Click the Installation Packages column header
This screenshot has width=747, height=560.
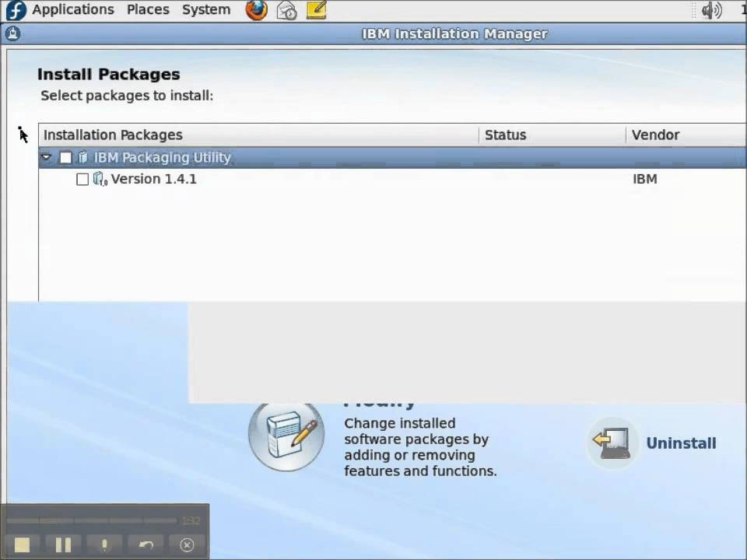tap(258, 135)
